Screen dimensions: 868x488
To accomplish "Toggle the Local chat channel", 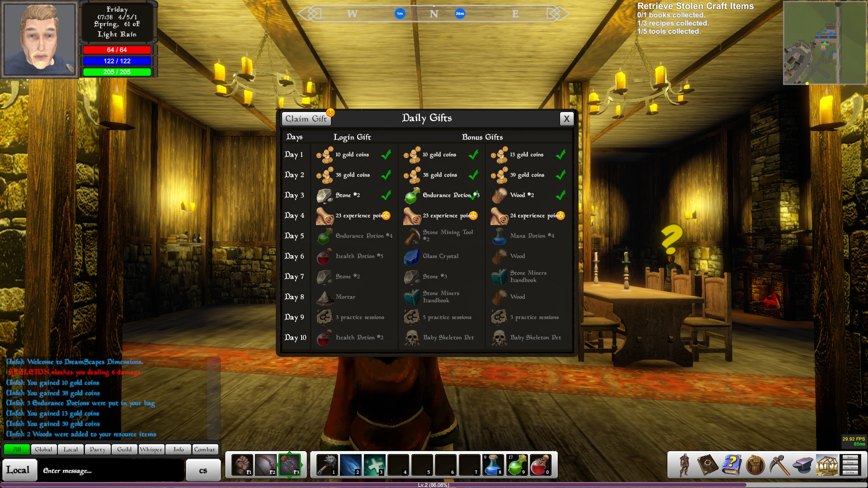I will click(x=69, y=449).
